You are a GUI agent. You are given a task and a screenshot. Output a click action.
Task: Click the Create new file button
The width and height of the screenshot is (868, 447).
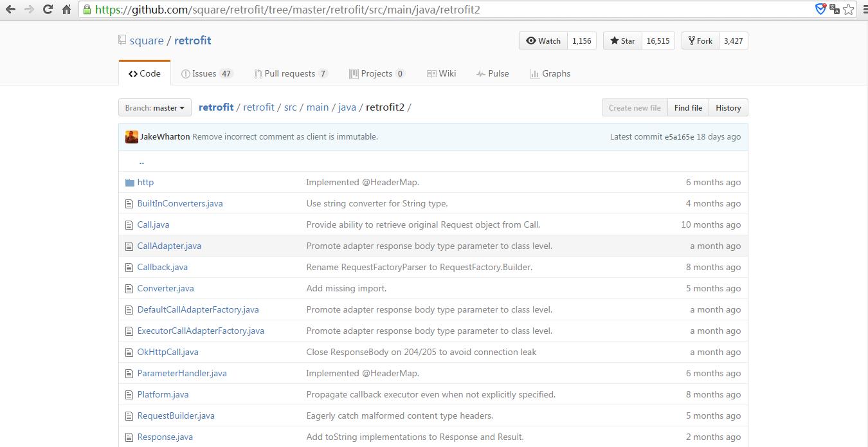point(635,108)
